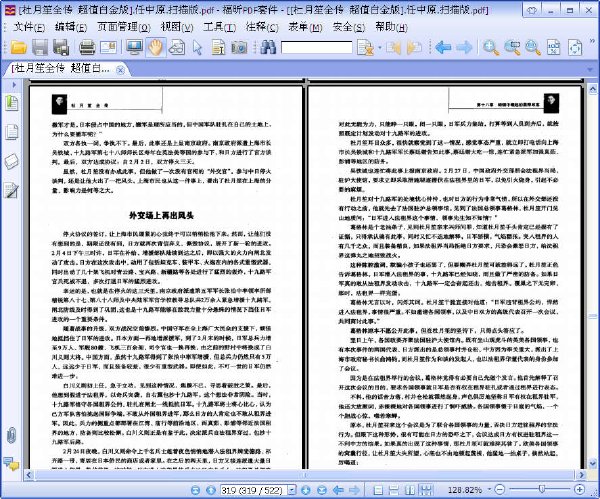The image size is (600, 499).
Task: Zoom in with the magnifier plus icon
Action: 491,47
